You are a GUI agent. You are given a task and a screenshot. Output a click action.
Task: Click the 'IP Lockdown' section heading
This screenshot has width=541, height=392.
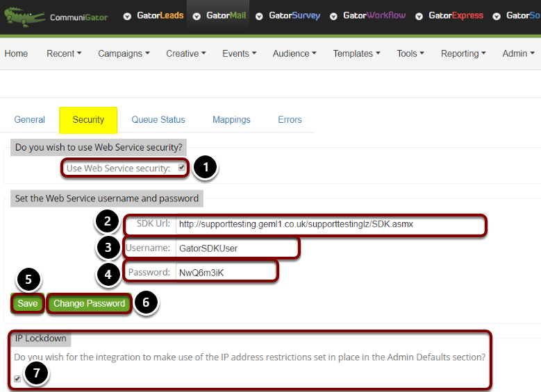point(41,338)
